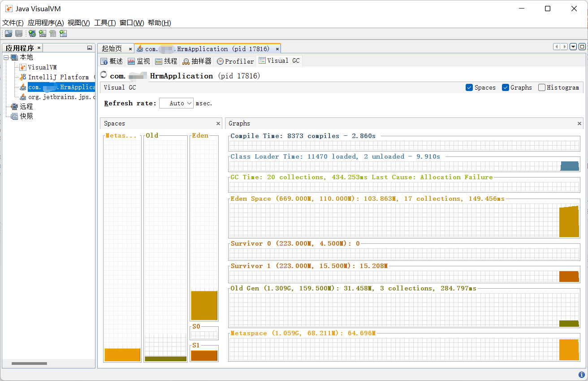
Task: Switch to the 起始页 tab
Action: (112, 49)
